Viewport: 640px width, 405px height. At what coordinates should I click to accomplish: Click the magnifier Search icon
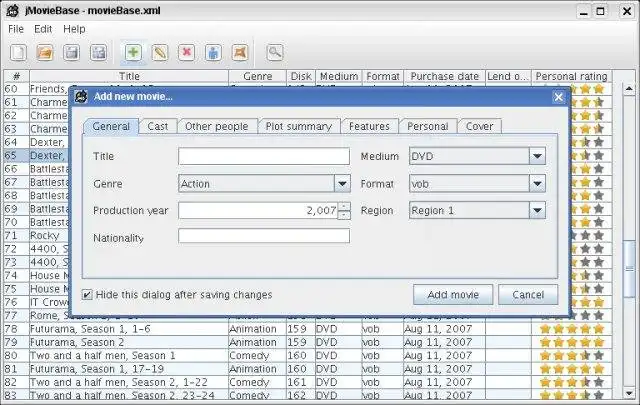point(274,52)
